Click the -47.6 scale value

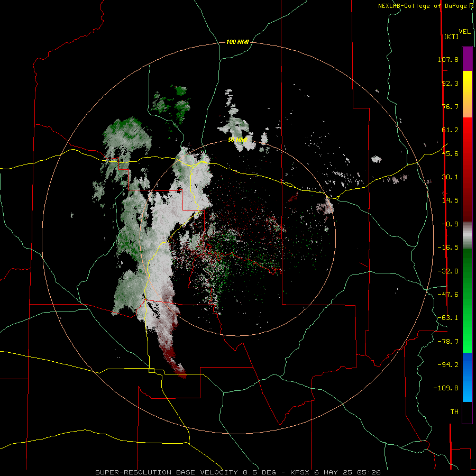tap(448, 295)
